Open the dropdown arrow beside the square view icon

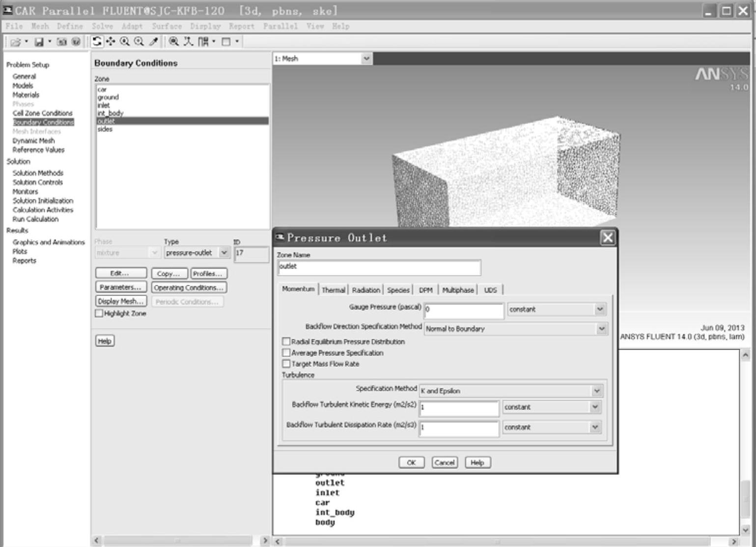[x=237, y=42]
